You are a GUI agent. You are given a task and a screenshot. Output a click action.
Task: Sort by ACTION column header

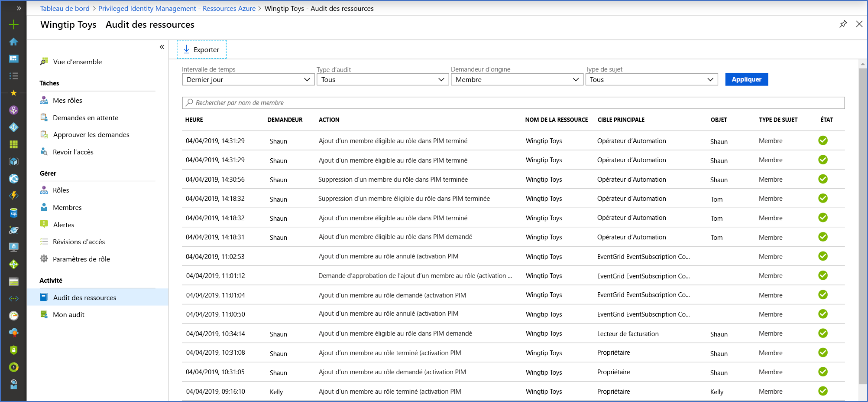pyautogui.click(x=329, y=120)
